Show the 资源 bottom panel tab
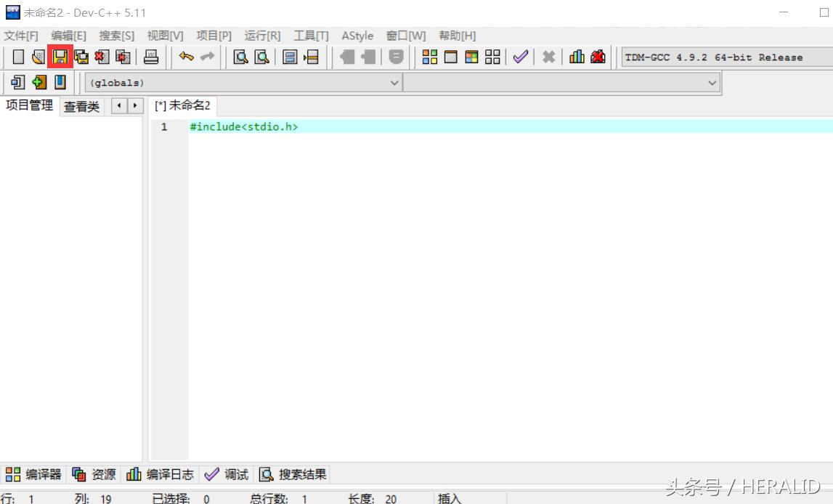 pyautogui.click(x=94, y=474)
